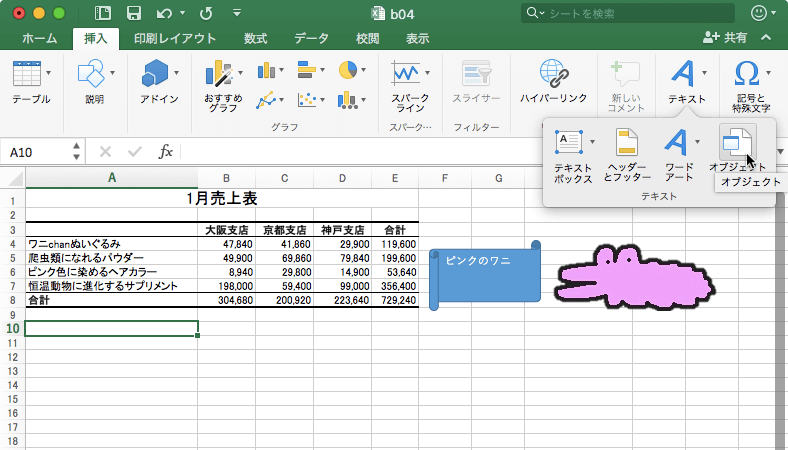Expand the Symbols dropdown arrow

768,73
